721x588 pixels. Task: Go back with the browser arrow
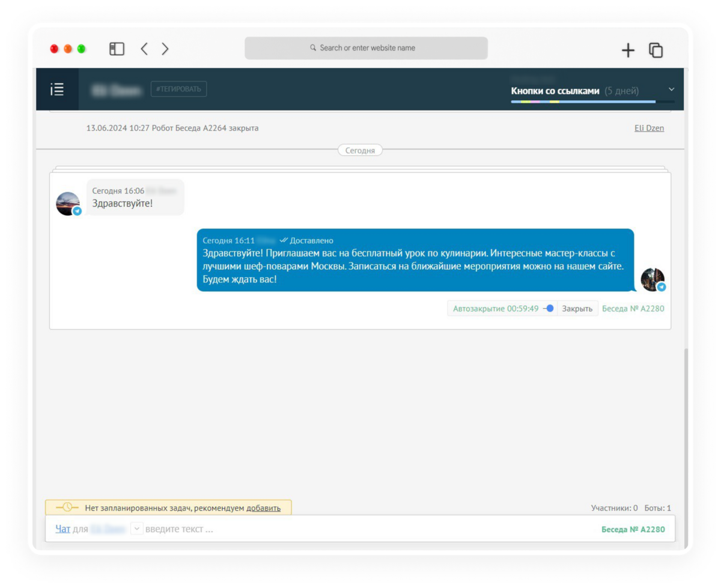tap(144, 49)
